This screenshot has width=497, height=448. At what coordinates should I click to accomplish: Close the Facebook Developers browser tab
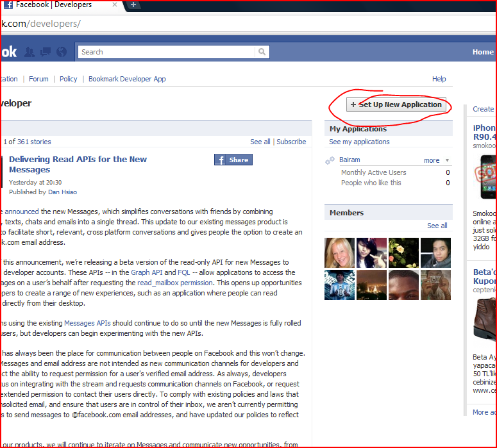click(x=115, y=4)
